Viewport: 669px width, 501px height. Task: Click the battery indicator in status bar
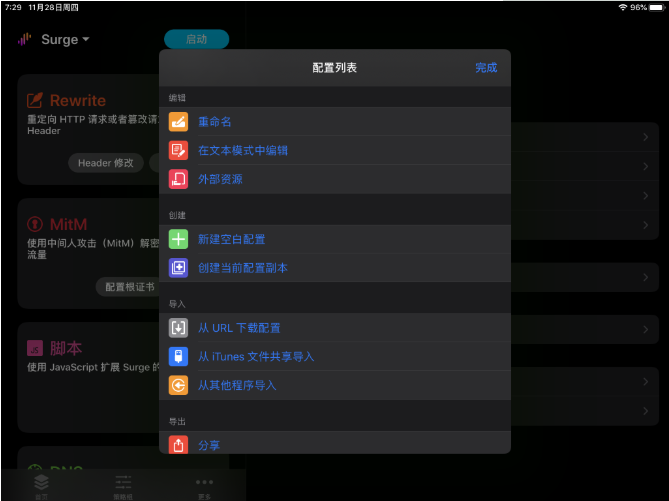click(x=657, y=7)
